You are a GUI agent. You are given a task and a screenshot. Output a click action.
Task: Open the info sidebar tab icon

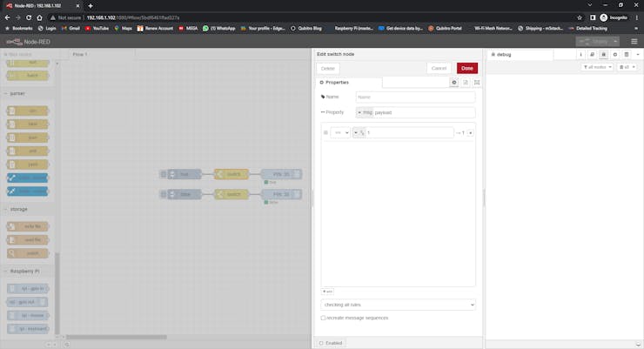[580, 54]
